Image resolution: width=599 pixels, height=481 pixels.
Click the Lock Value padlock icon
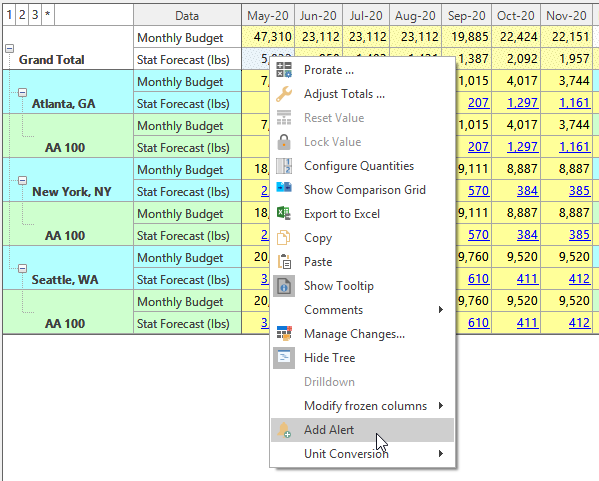point(284,142)
